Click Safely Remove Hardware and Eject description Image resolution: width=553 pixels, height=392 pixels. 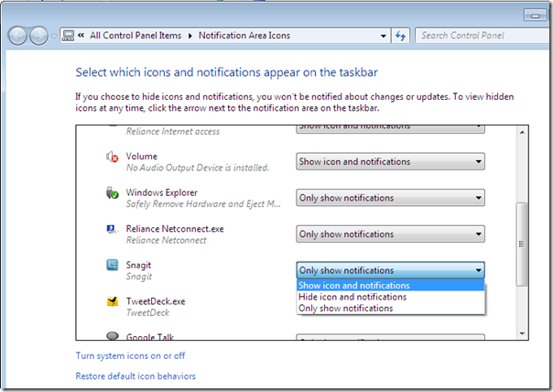203,204
